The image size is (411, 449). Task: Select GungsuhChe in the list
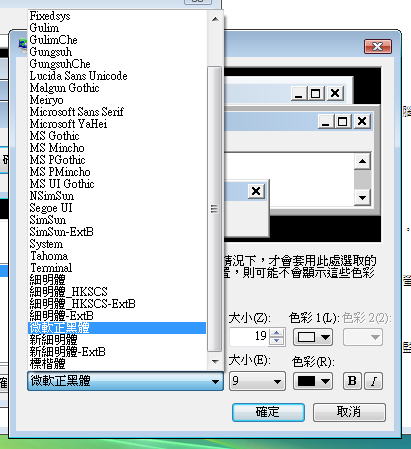[117, 64]
